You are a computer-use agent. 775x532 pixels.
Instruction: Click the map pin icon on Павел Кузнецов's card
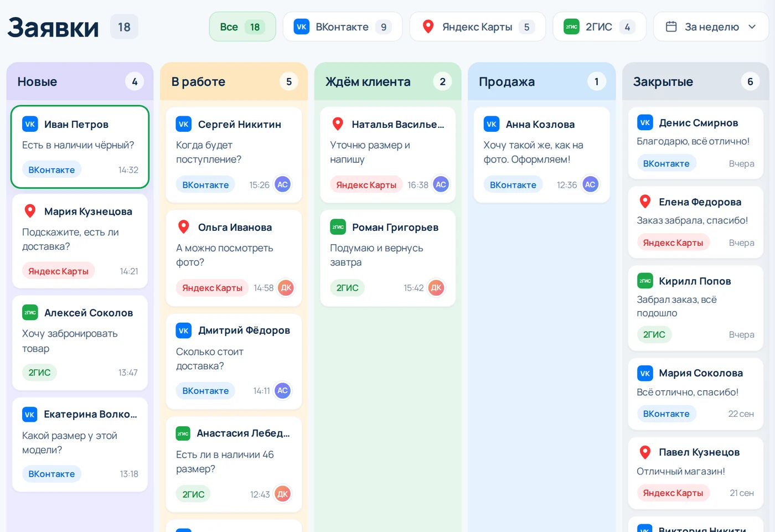[645, 452]
